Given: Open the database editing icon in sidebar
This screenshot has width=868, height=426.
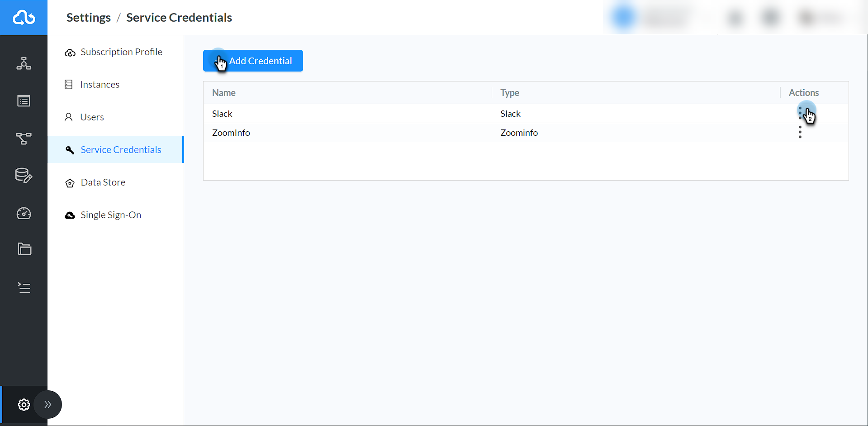Looking at the screenshot, I should coord(24,176).
